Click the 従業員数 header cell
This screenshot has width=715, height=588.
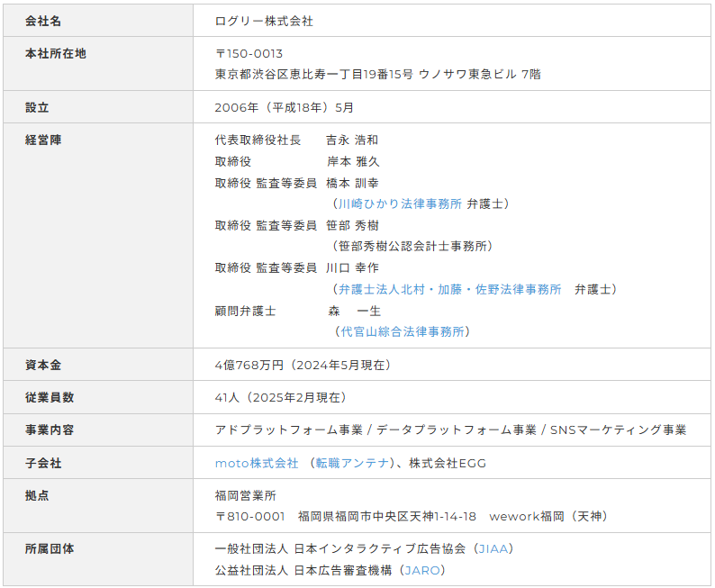click(x=98, y=397)
